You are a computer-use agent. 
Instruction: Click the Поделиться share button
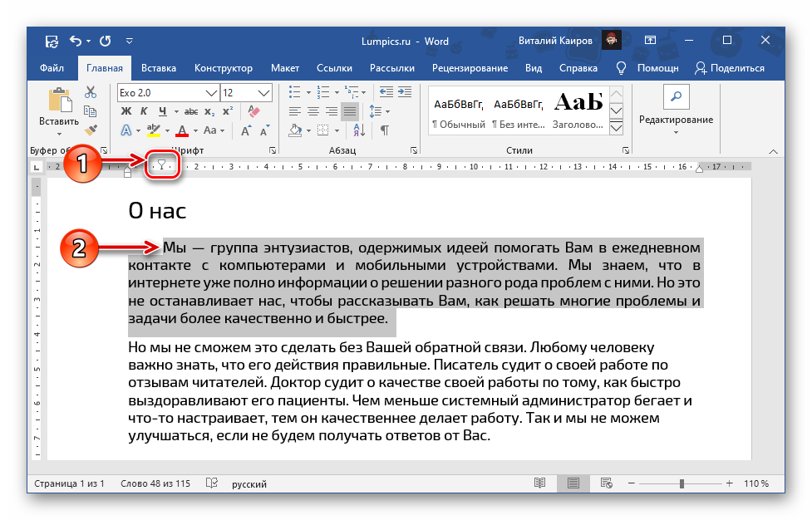[x=729, y=68]
